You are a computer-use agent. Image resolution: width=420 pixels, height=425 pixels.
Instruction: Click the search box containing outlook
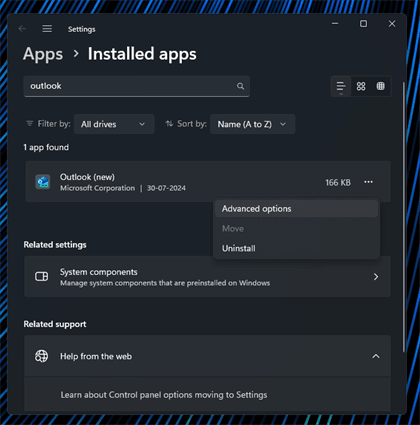137,86
